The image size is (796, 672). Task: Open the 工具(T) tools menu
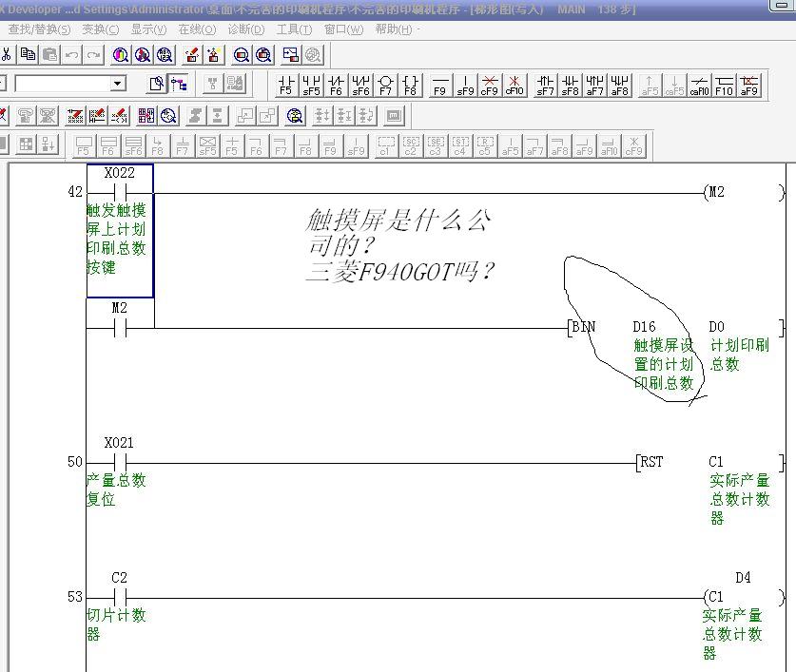tap(294, 29)
